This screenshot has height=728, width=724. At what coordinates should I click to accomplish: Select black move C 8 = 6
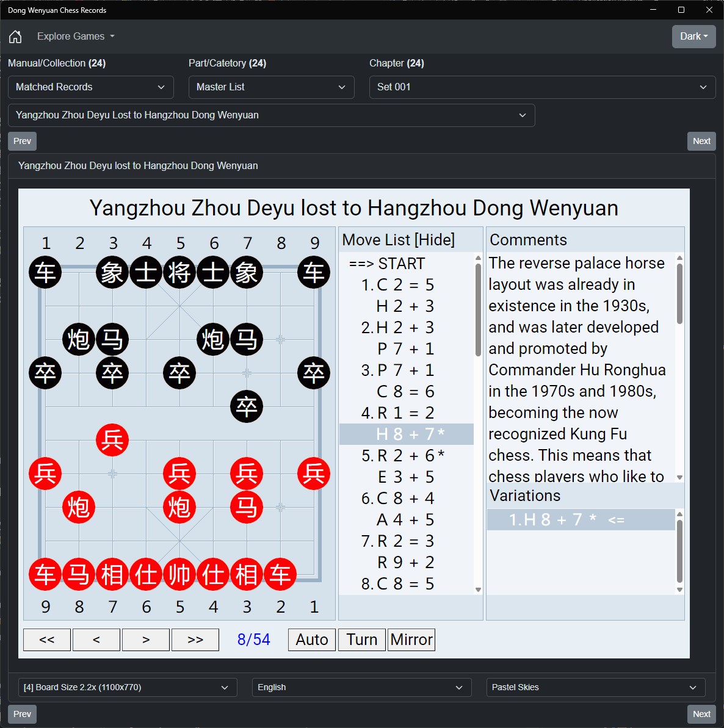pyautogui.click(x=407, y=392)
